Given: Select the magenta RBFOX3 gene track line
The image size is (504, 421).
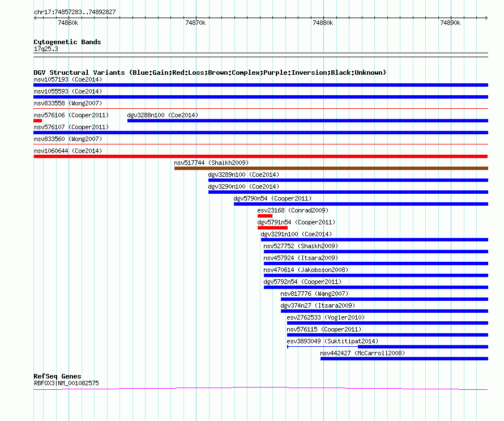Looking at the screenshot, I should [260, 389].
